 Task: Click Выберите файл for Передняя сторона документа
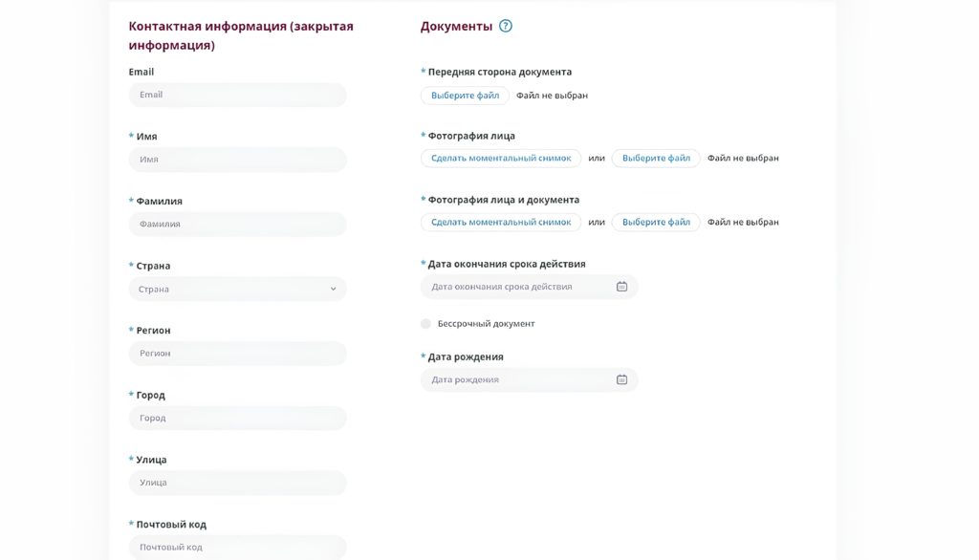(465, 96)
